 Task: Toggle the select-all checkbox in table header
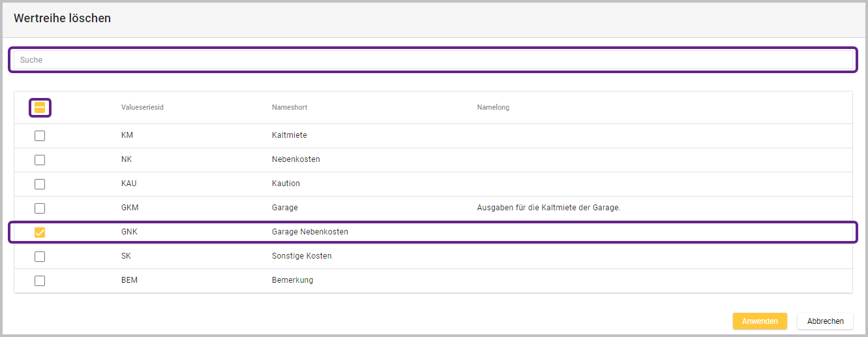pos(40,108)
